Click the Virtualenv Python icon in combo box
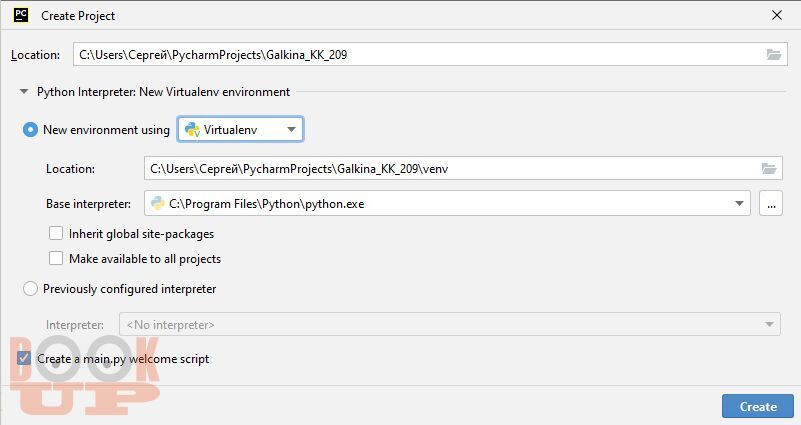 [192, 130]
